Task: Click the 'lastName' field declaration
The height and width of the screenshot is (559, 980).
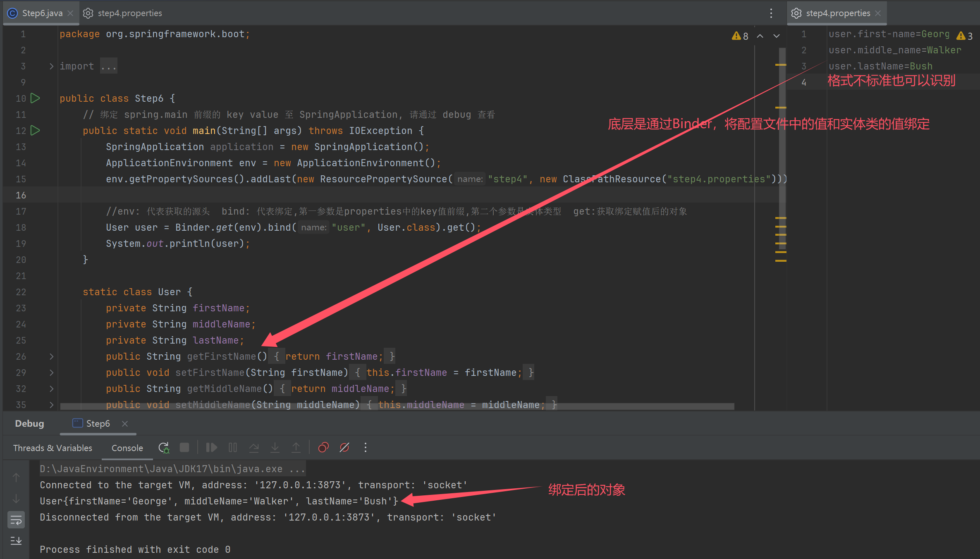Action: click(175, 340)
